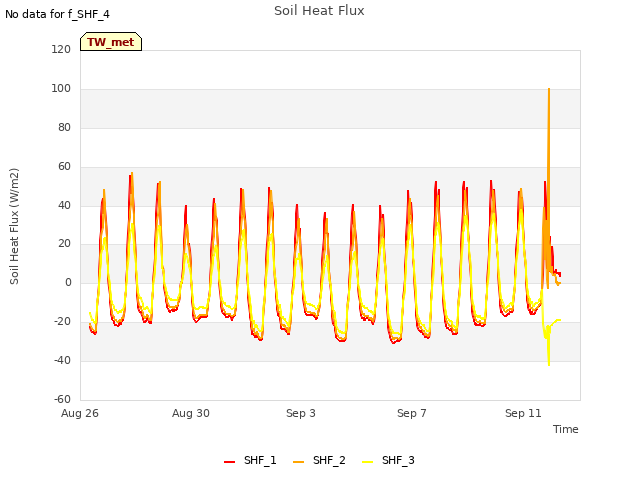
Task: Click the Sep 7 x-axis tick label
Action: (x=412, y=413)
